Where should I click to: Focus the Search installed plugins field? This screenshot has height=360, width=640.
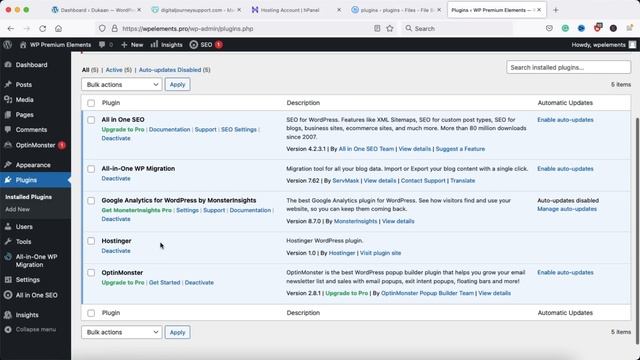point(569,67)
